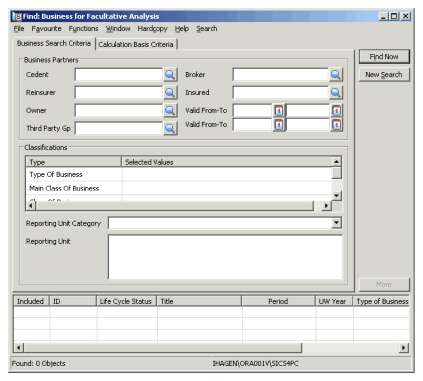The height and width of the screenshot is (381, 423).
Task: Sort results by Type of Business header
Action: tap(381, 301)
